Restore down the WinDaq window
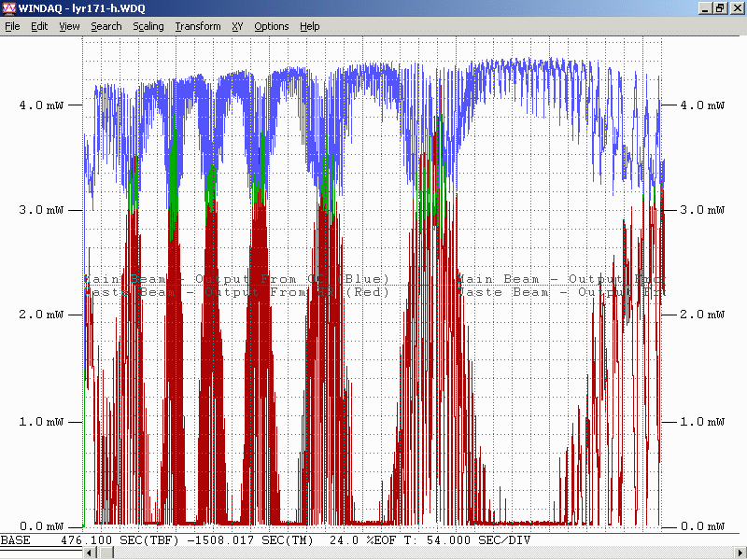 click(720, 8)
